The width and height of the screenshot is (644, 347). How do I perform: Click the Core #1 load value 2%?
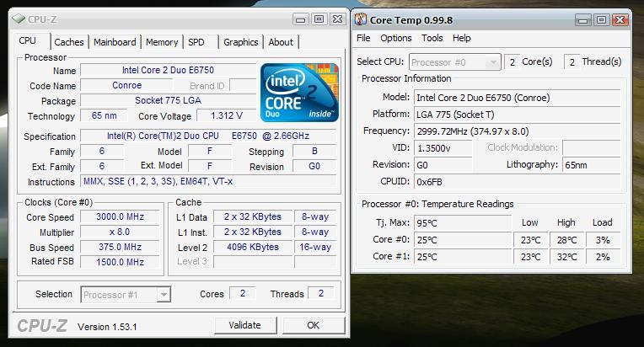click(x=603, y=257)
